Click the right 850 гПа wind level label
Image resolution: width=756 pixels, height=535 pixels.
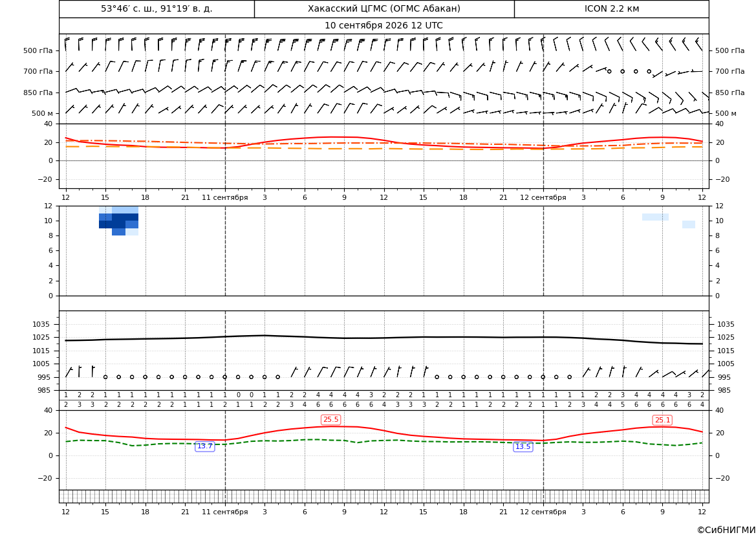coord(730,93)
